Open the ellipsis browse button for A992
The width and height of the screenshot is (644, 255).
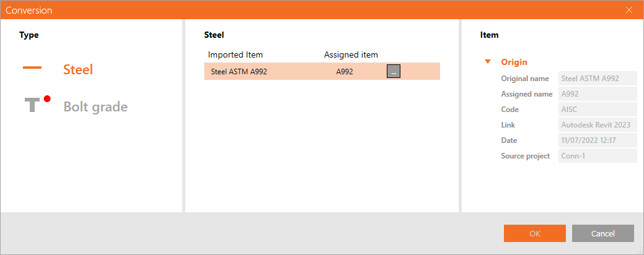point(394,71)
